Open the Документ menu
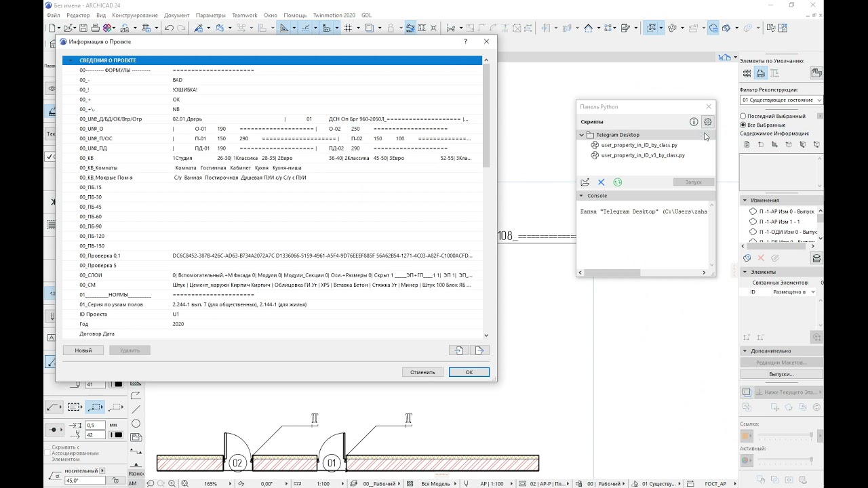The height and width of the screenshot is (488, 868). pos(177,15)
